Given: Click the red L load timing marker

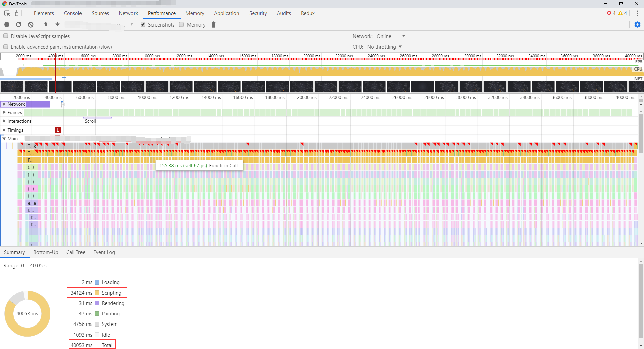Looking at the screenshot, I should click(x=58, y=130).
